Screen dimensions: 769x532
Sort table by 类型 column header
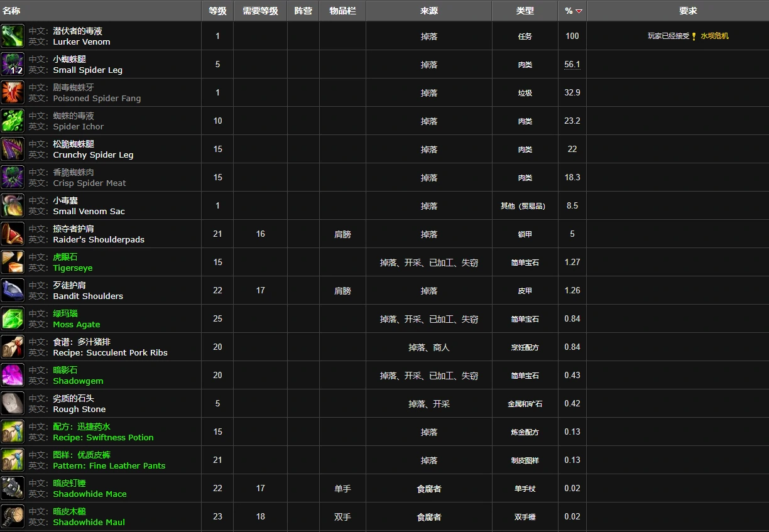(x=525, y=11)
